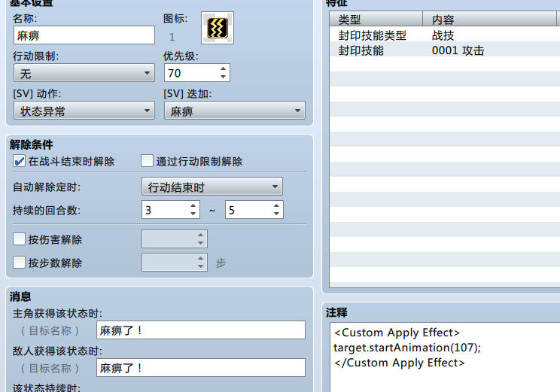This screenshot has width=560, height=392.
Task: Click the 注释 note text area
Action: point(445,357)
